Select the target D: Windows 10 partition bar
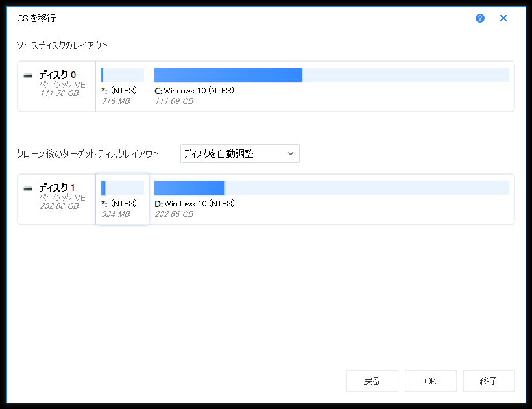This screenshot has width=532, height=409. 331,188
